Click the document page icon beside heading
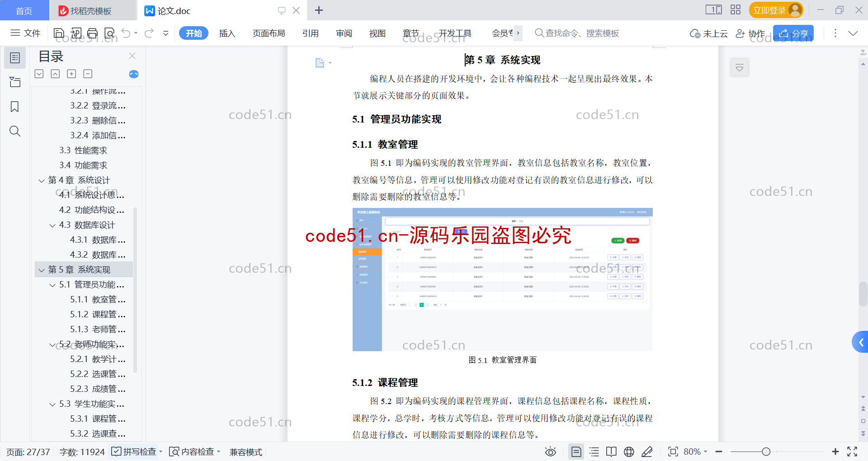Screen dimensions: 868x461 click(320, 63)
